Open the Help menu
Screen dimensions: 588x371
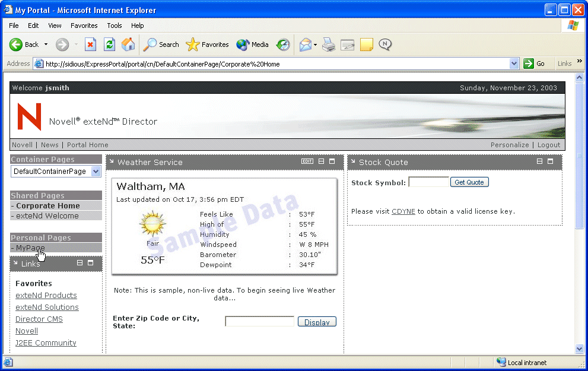tap(137, 26)
